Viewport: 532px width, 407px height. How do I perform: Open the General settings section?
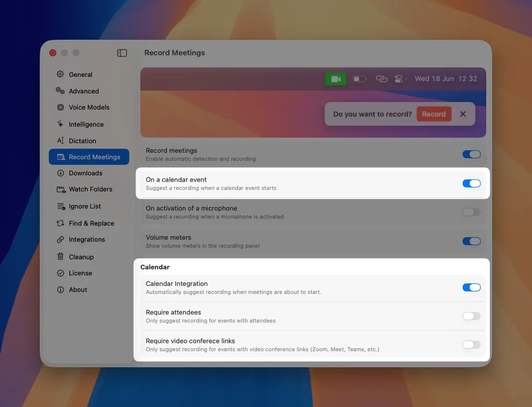coord(89,74)
